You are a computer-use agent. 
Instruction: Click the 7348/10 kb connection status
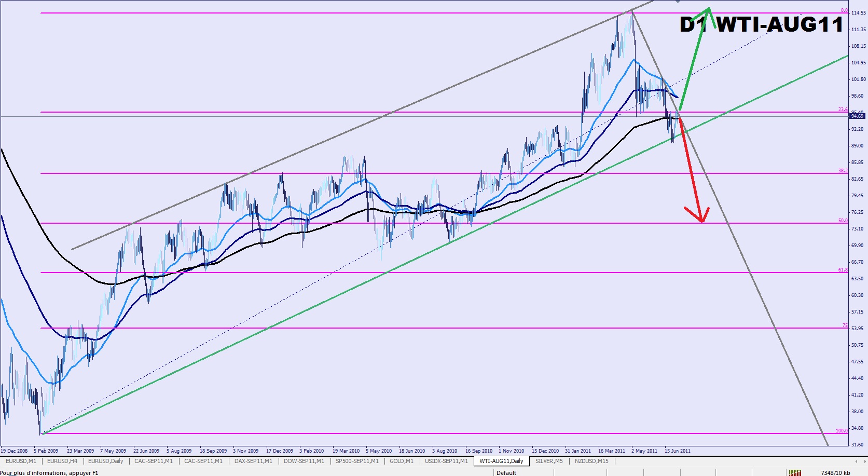(835, 473)
